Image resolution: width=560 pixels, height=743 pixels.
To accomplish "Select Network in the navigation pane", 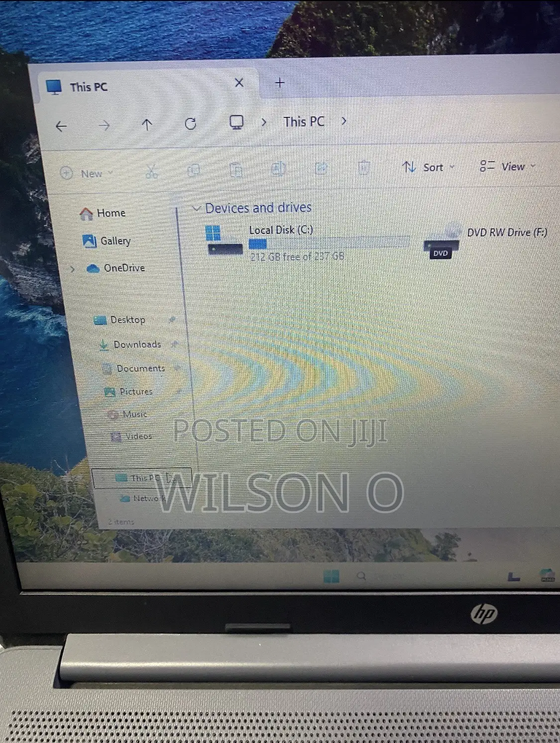I will coord(143,498).
